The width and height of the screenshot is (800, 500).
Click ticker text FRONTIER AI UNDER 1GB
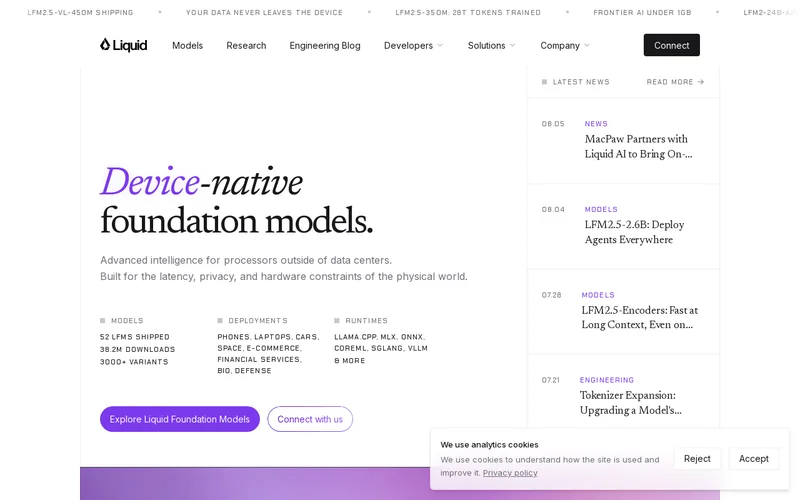point(642,12)
